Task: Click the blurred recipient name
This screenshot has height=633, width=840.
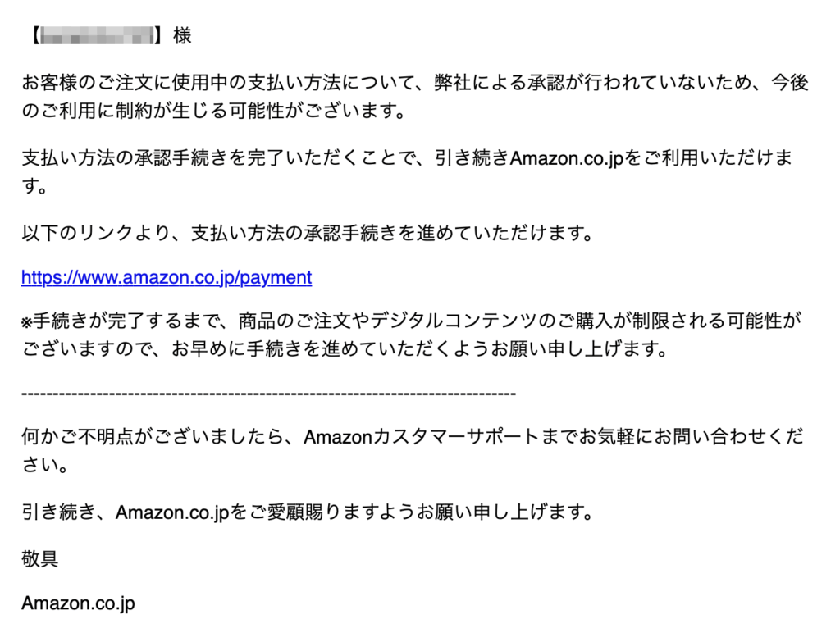Action: [x=97, y=36]
